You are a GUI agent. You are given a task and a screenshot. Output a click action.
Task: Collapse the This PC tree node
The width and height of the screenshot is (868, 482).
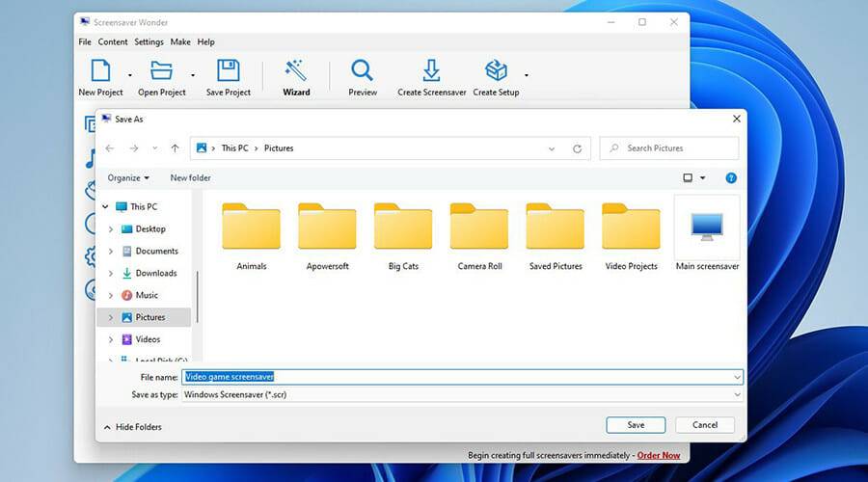[x=105, y=206]
